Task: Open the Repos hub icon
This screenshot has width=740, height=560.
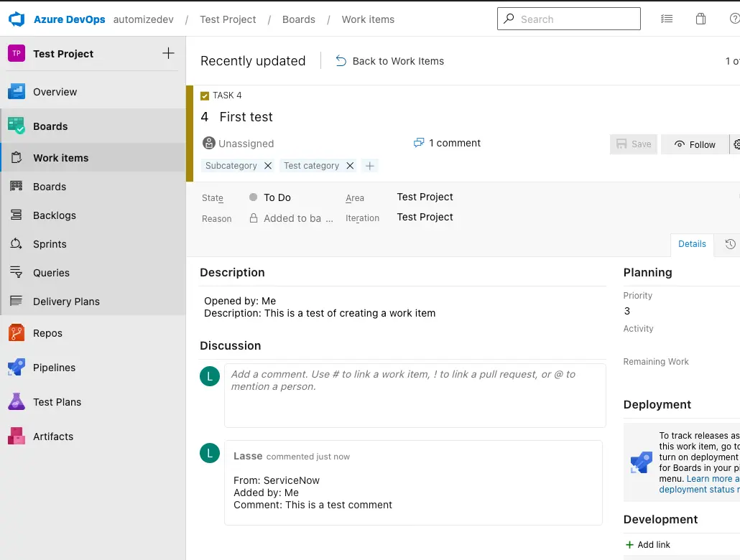Action: pyautogui.click(x=17, y=333)
